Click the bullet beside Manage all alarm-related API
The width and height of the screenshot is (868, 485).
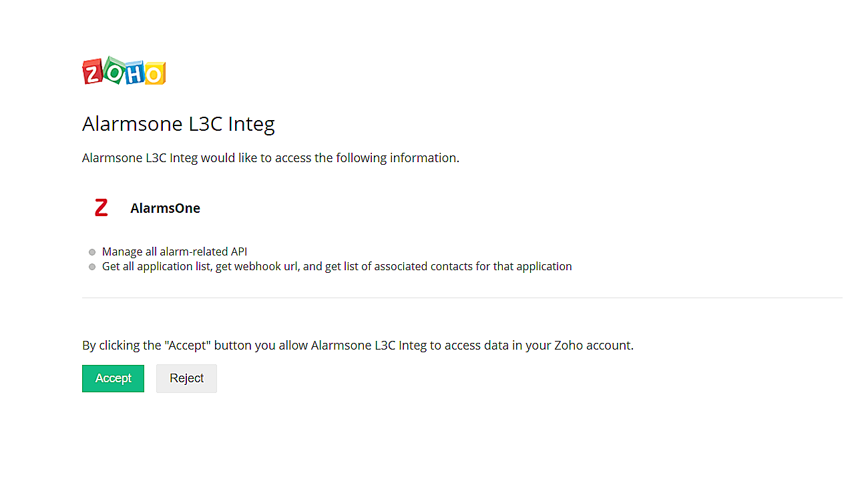[x=92, y=252]
